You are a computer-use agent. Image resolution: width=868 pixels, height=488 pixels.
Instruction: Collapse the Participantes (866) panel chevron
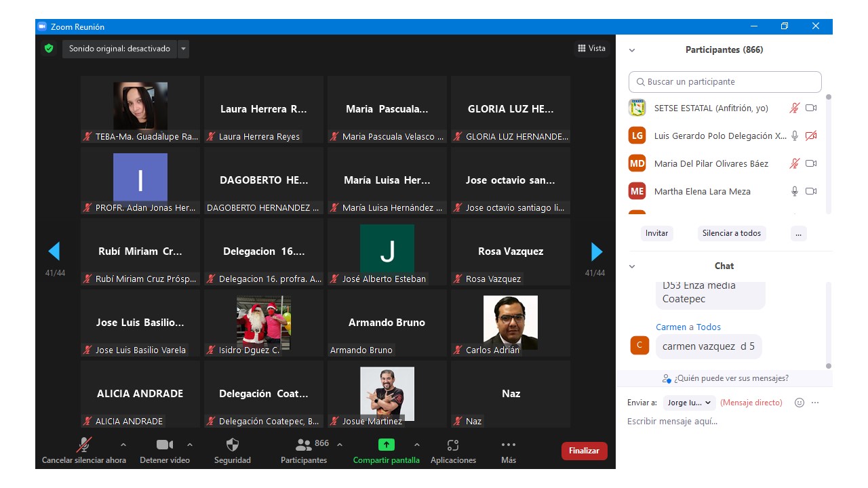click(x=632, y=50)
